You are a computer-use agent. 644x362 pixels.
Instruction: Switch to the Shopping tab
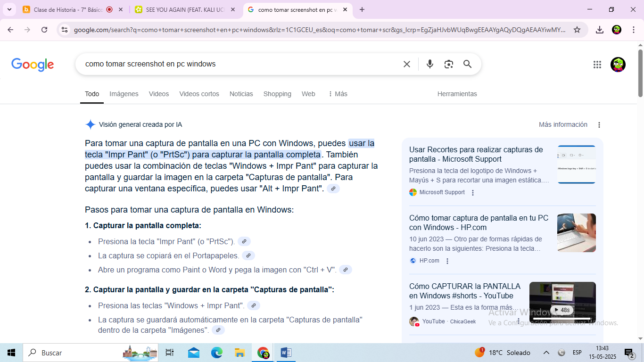[x=277, y=94]
